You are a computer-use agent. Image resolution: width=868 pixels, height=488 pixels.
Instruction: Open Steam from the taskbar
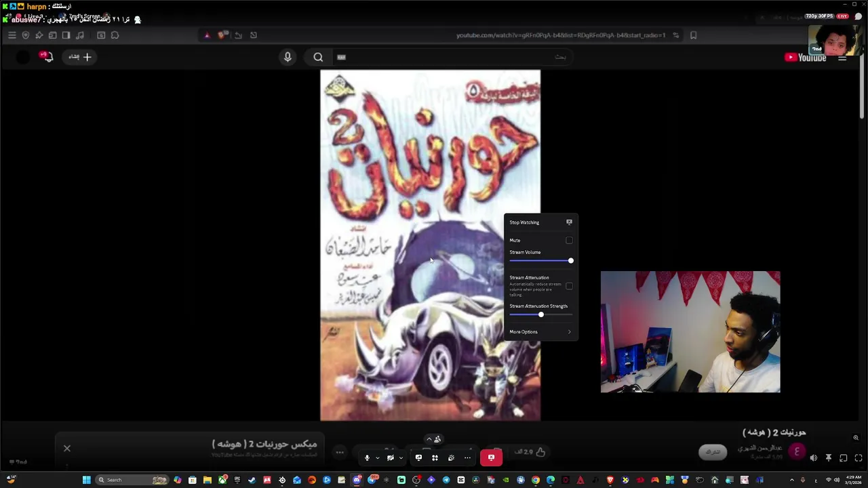tap(252, 480)
